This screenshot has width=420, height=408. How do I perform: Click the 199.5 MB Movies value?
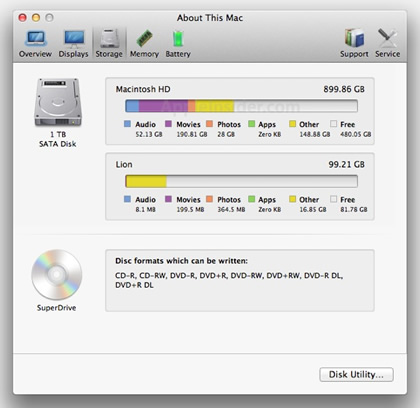190,210
